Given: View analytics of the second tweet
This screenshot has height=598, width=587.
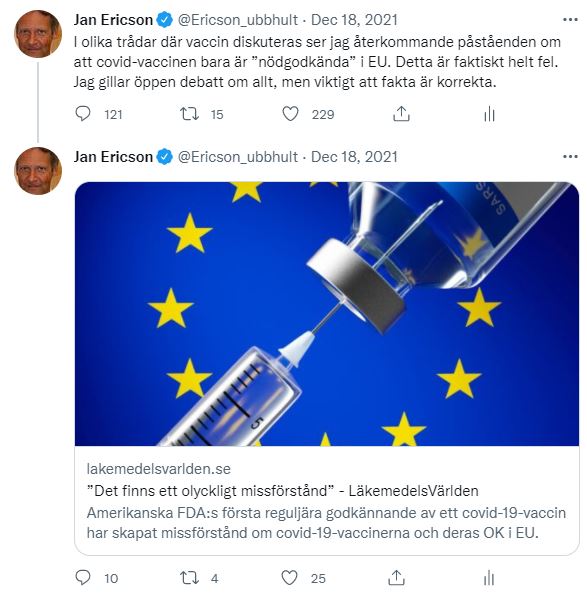Looking at the screenshot, I should (x=489, y=578).
